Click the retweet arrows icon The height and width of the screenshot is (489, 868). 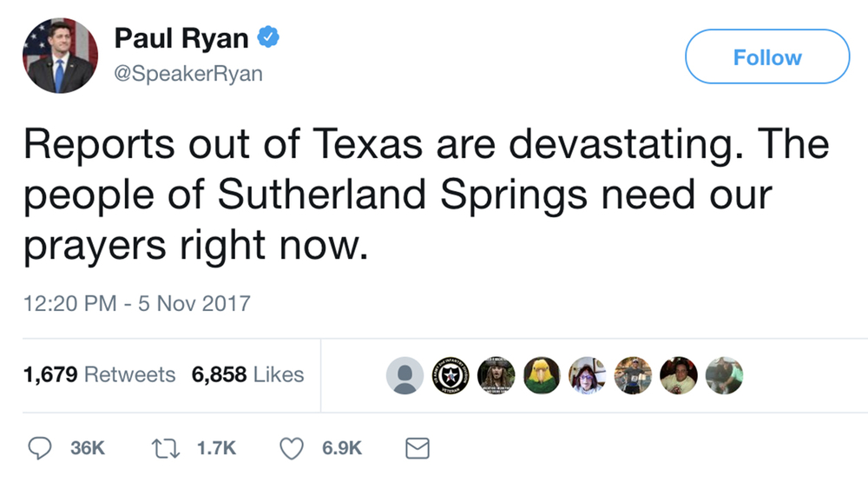click(164, 447)
